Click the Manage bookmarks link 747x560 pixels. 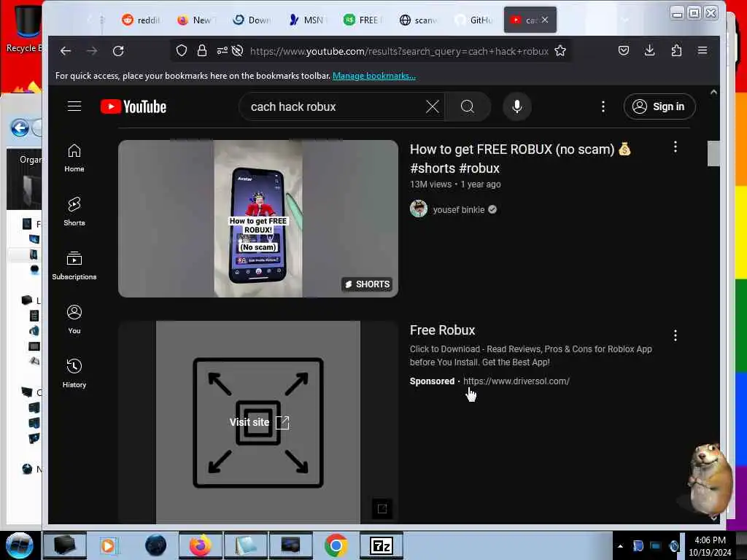(374, 76)
